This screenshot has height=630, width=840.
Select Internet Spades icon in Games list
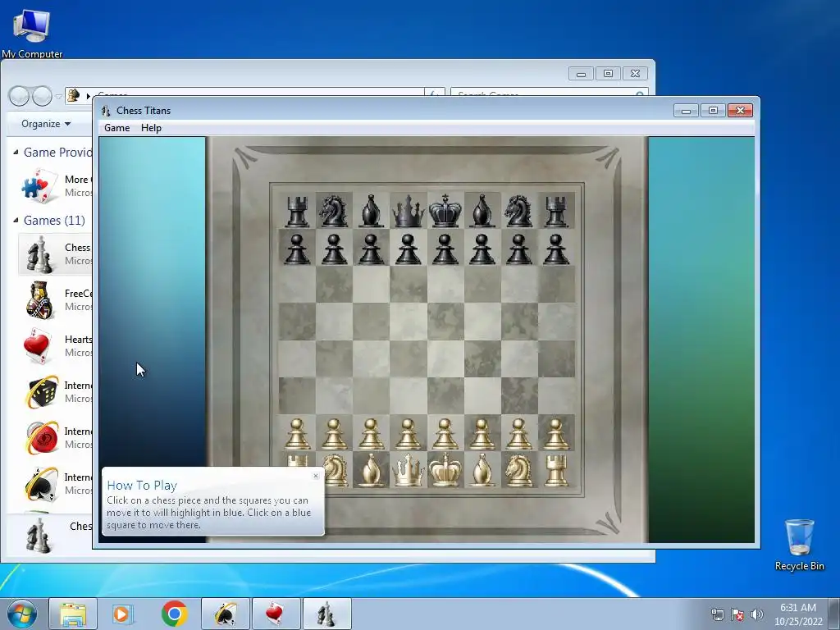(41, 484)
